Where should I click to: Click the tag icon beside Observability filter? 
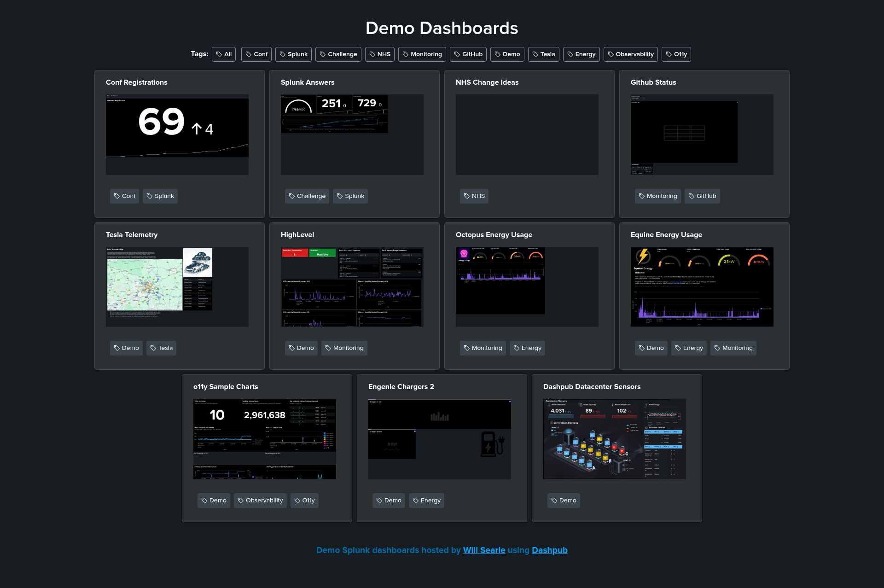coord(611,54)
